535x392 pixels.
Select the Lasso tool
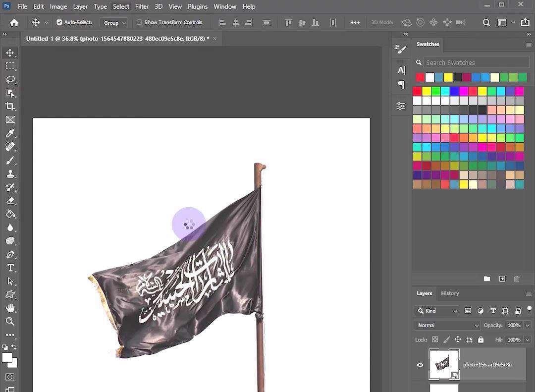(x=10, y=79)
